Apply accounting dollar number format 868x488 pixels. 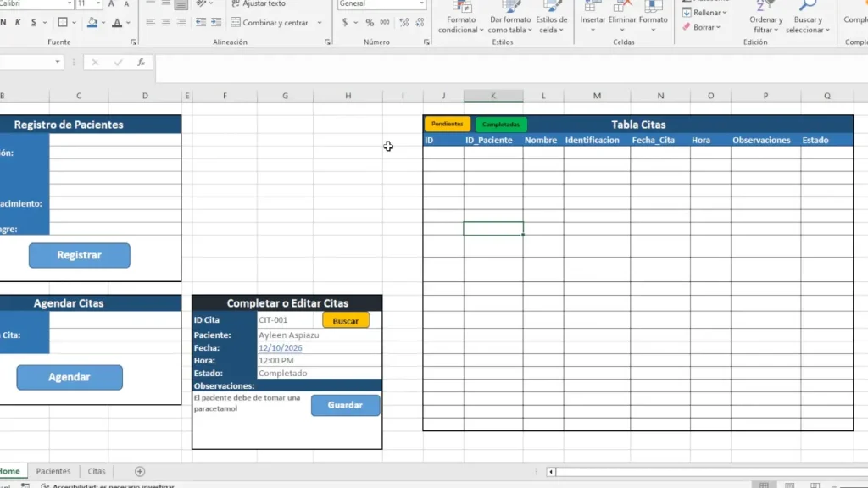(345, 23)
